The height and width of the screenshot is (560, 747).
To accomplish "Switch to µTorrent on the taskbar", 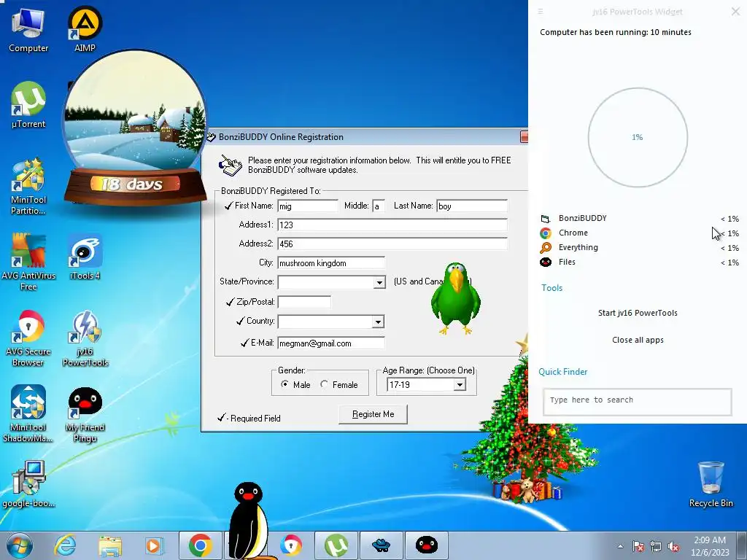I will point(336,545).
